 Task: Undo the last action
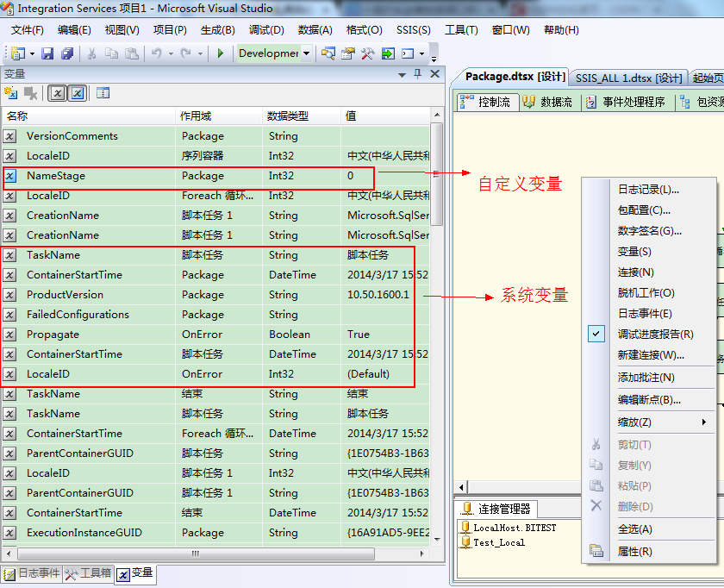click(x=157, y=53)
